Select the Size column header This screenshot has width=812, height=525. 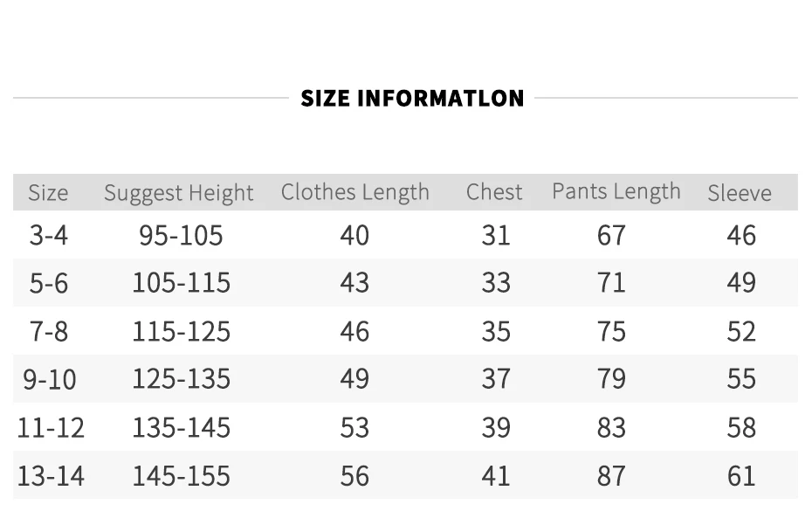coord(48,193)
